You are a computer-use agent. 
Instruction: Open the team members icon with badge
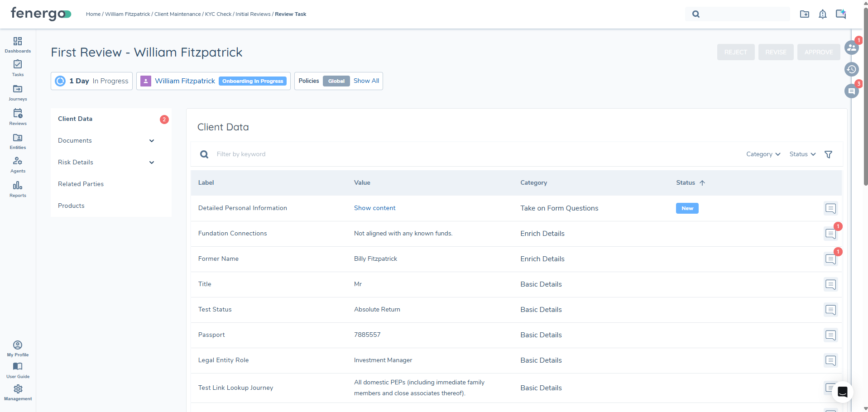(851, 48)
